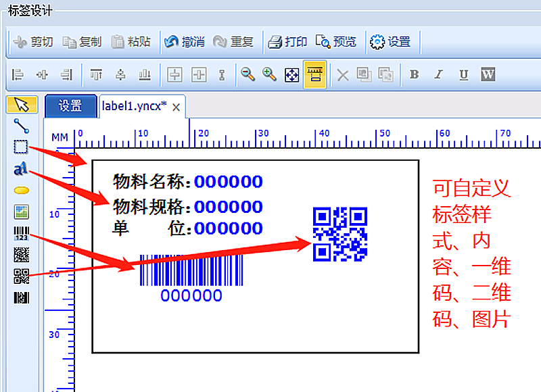
Task: Click the Copy (复制) button
Action: pos(82,42)
